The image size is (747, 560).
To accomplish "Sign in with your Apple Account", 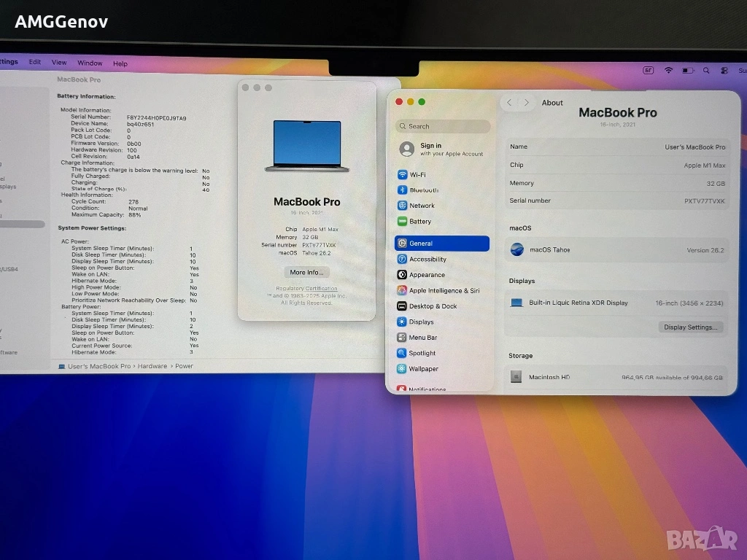I will click(x=442, y=149).
